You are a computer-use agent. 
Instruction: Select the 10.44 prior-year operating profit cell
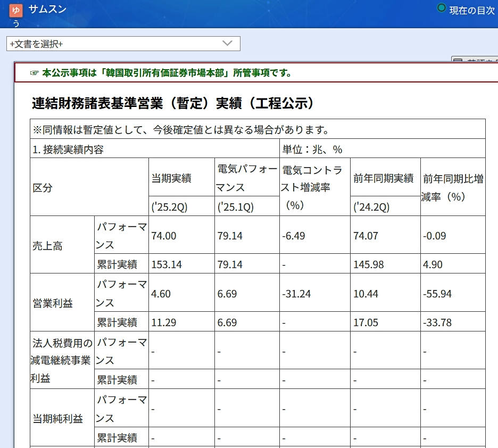[x=366, y=294]
